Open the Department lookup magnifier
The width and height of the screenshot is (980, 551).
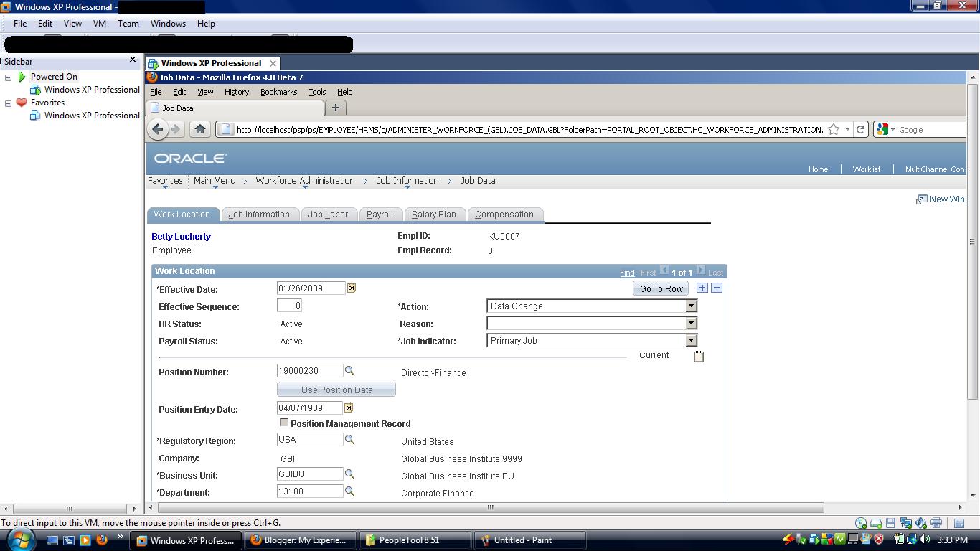tap(350, 491)
